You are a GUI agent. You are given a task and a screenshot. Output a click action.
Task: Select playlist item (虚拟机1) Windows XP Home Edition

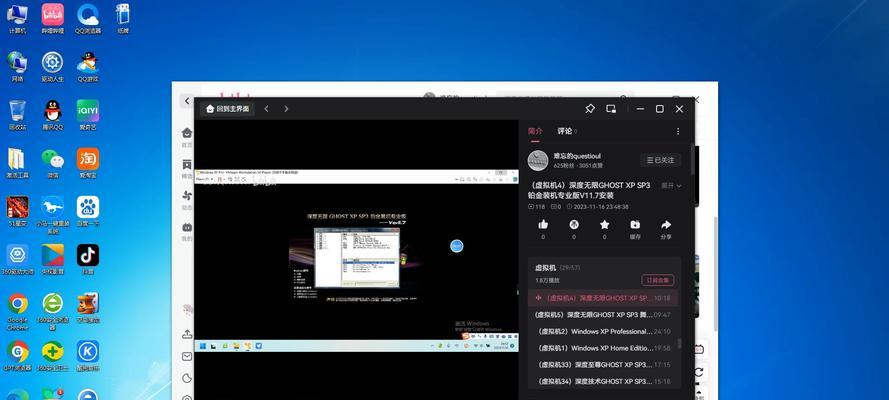(603, 348)
